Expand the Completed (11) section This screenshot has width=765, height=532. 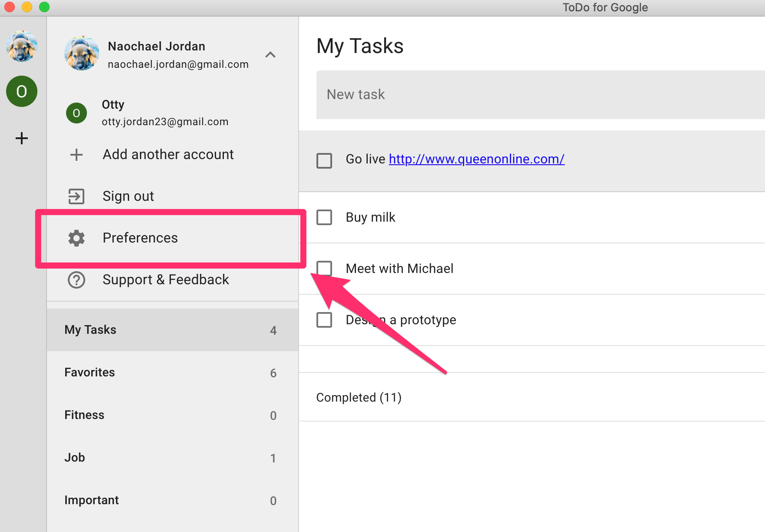pos(359,397)
